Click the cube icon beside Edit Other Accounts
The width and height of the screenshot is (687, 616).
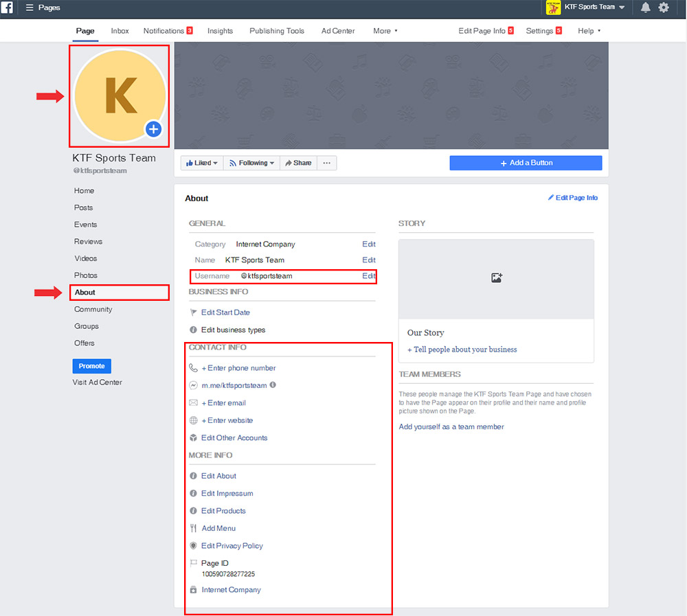193,437
